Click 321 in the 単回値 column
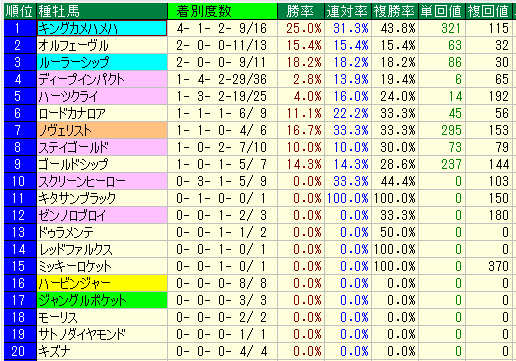Screen dimensions: 516x361 (x=451, y=28)
